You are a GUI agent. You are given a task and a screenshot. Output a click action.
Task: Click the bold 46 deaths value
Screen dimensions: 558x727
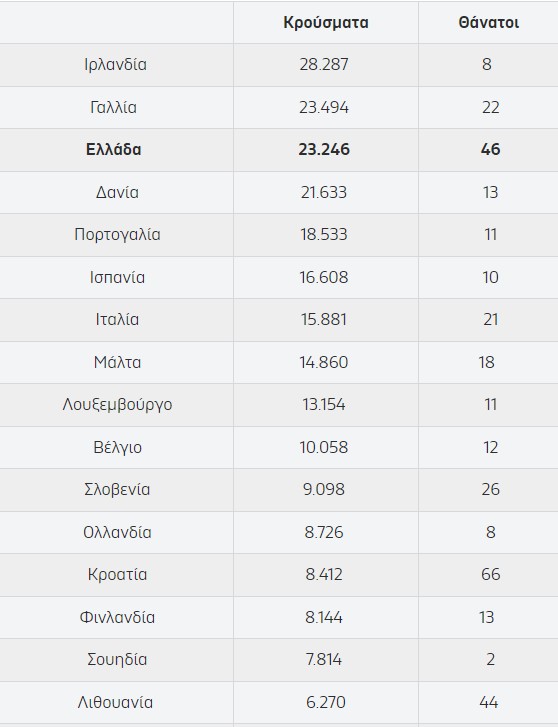pos(490,150)
